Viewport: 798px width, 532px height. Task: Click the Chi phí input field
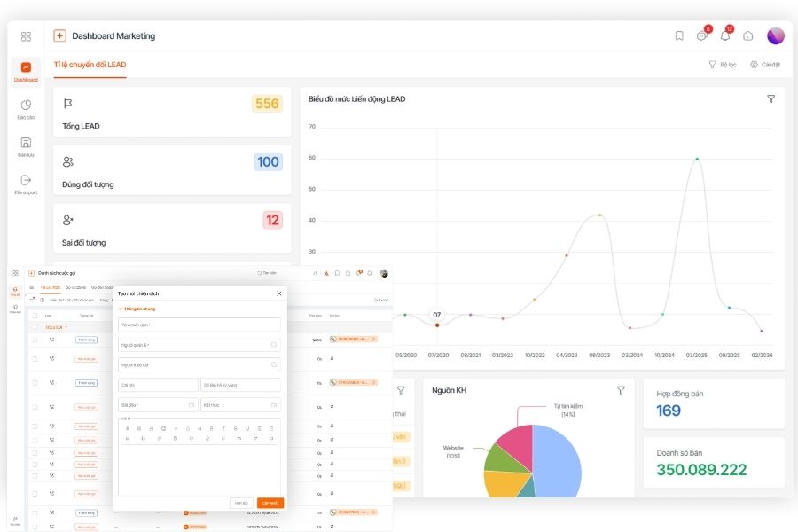point(158,385)
